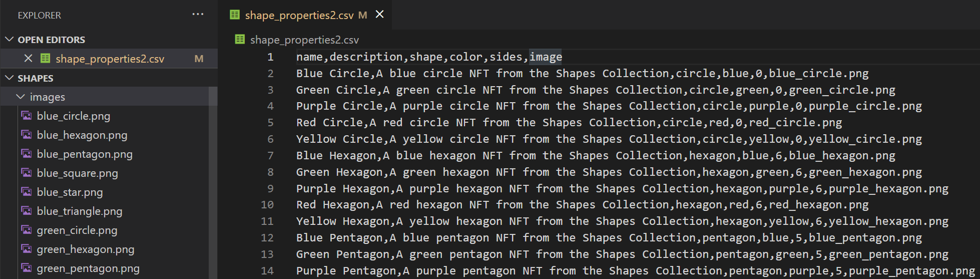Click image icon beside blue_hexagon.png

(27, 135)
